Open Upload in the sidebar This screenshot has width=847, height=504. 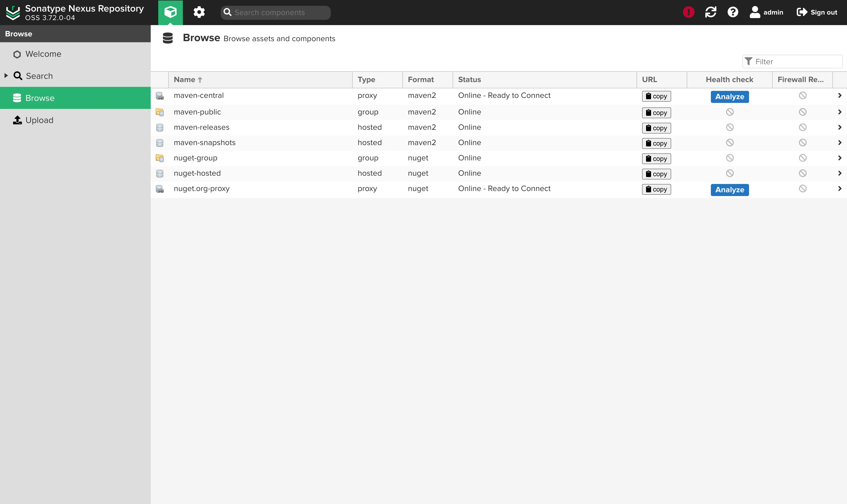(x=75, y=120)
